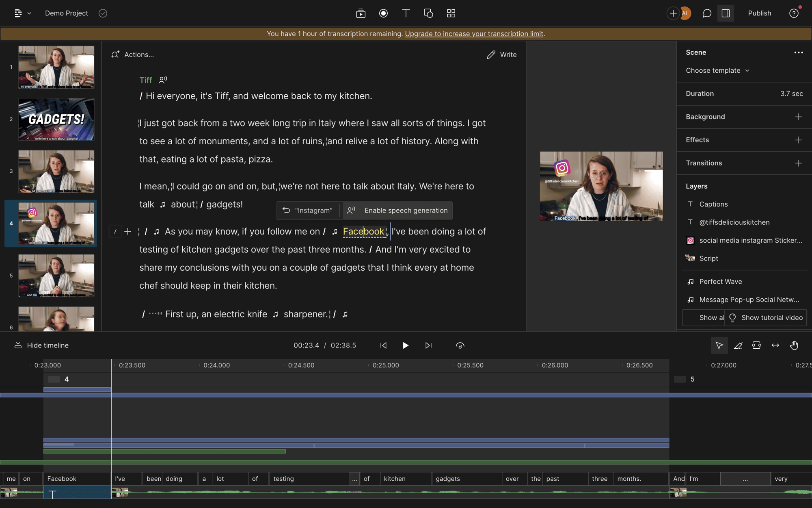Open the chat bubble icon near the top right
812x508 pixels.
click(706, 13)
